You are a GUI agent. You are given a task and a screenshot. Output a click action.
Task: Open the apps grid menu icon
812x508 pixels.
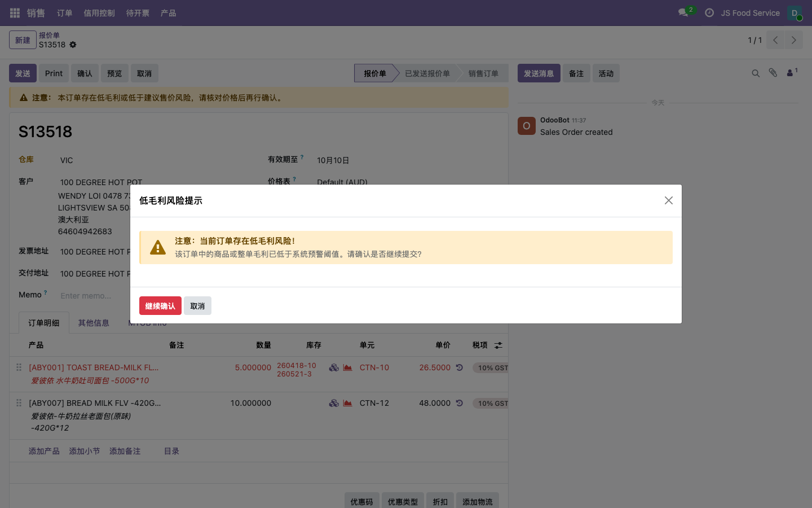tap(15, 12)
